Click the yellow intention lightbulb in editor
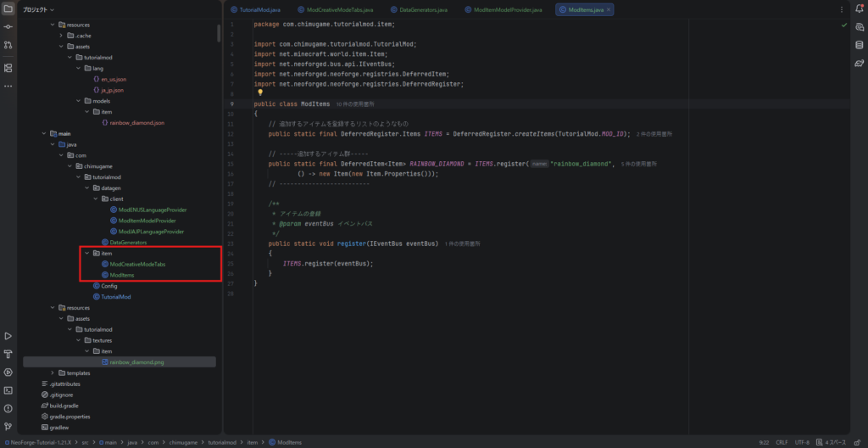This screenshot has height=448, width=868. [x=261, y=93]
